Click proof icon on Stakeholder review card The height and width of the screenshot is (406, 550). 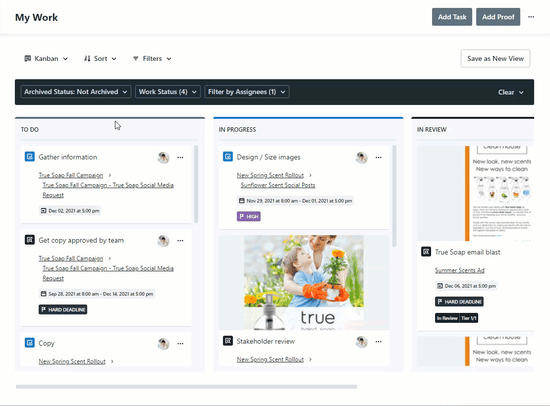(228, 341)
